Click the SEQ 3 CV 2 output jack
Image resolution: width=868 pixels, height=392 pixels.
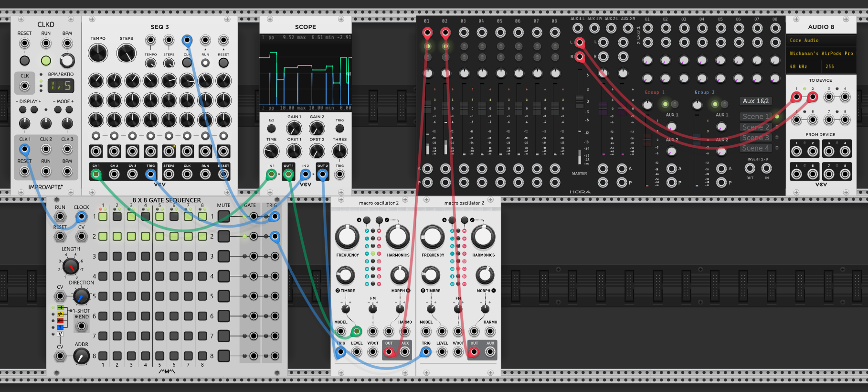(x=114, y=174)
